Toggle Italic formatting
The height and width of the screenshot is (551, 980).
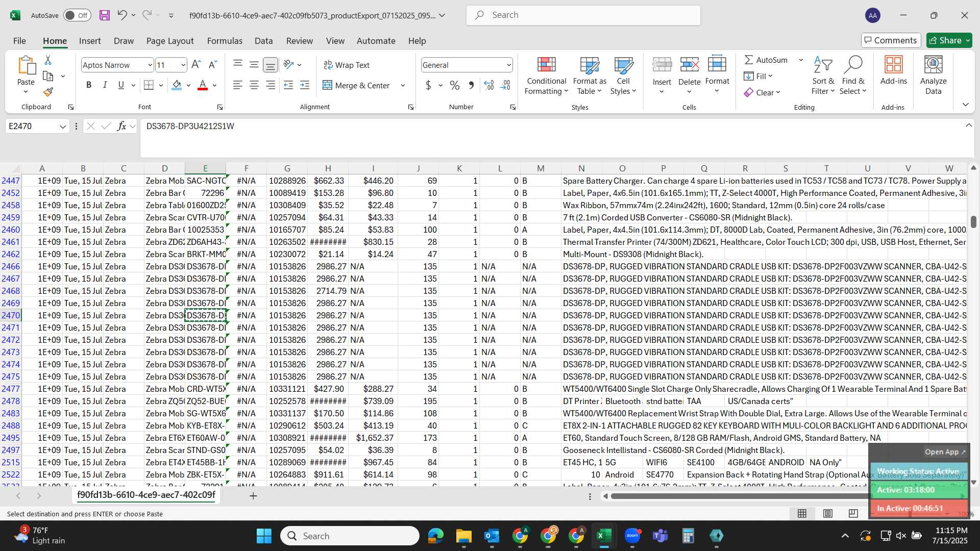point(105,85)
